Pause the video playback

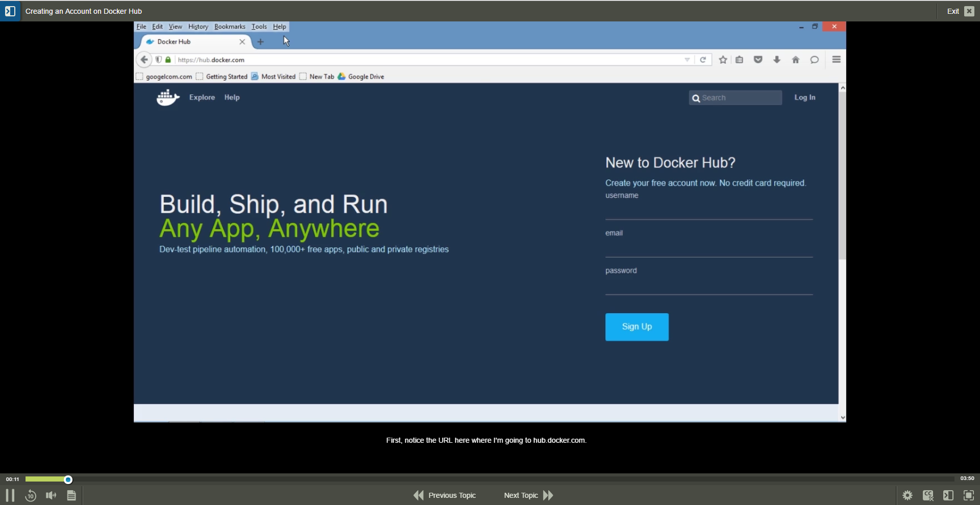coord(10,495)
